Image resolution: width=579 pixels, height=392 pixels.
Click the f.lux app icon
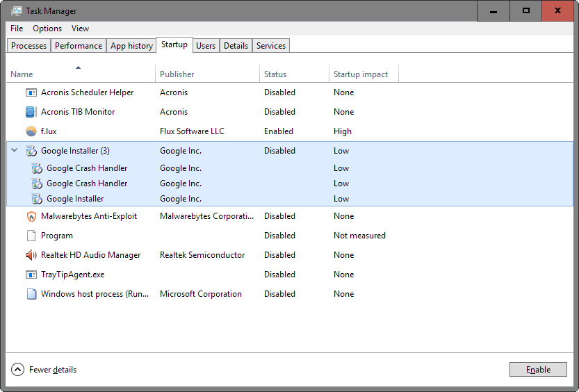tap(31, 131)
